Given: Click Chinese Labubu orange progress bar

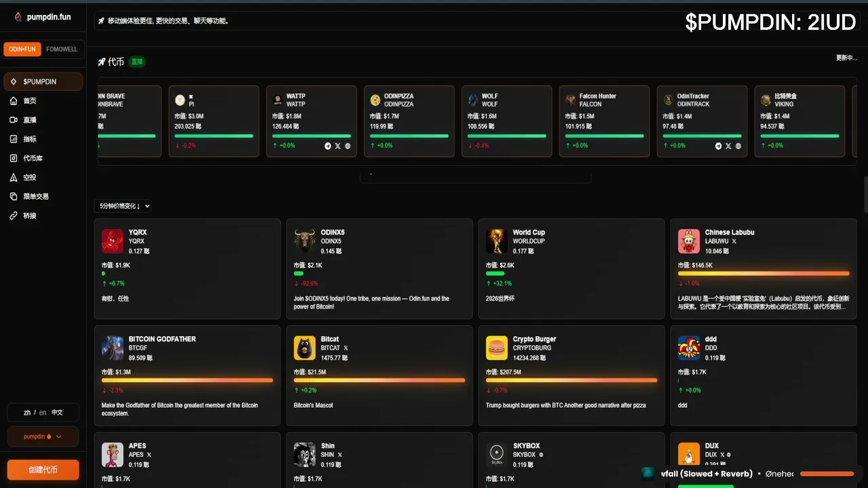Looking at the screenshot, I should [764, 274].
